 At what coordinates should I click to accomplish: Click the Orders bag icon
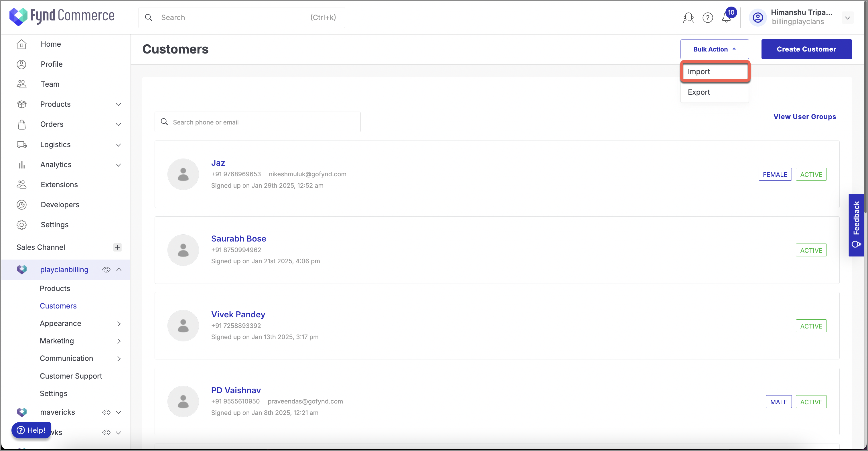tap(21, 124)
